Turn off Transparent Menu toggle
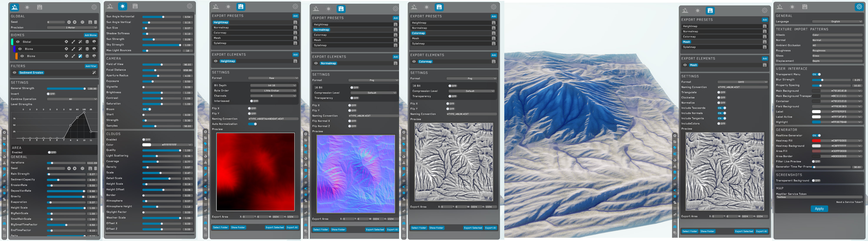868x241 pixels. pyautogui.click(x=816, y=74)
